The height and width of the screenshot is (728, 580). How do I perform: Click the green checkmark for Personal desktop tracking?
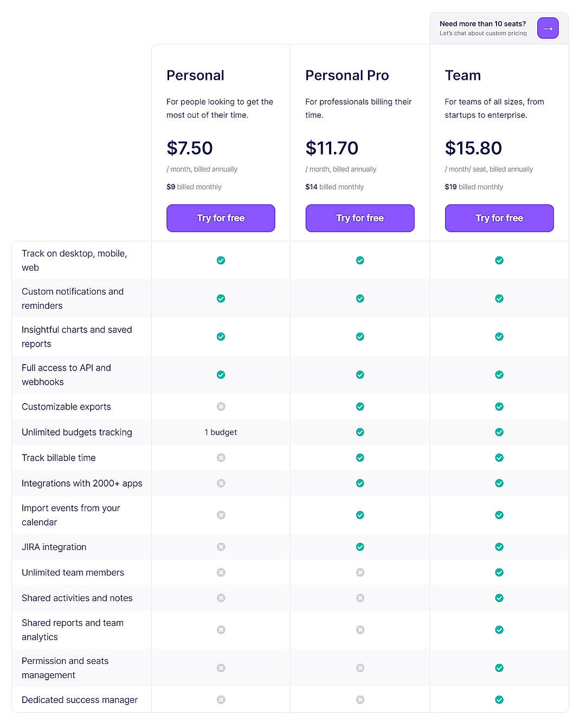click(221, 260)
